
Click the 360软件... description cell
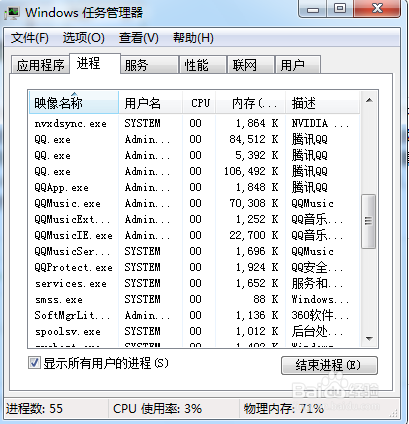click(320, 315)
